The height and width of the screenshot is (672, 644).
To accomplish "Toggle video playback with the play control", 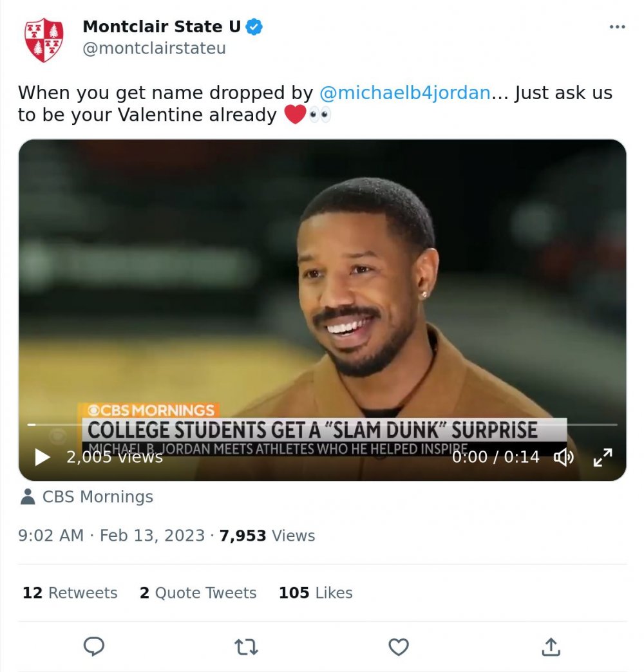I will [x=41, y=457].
